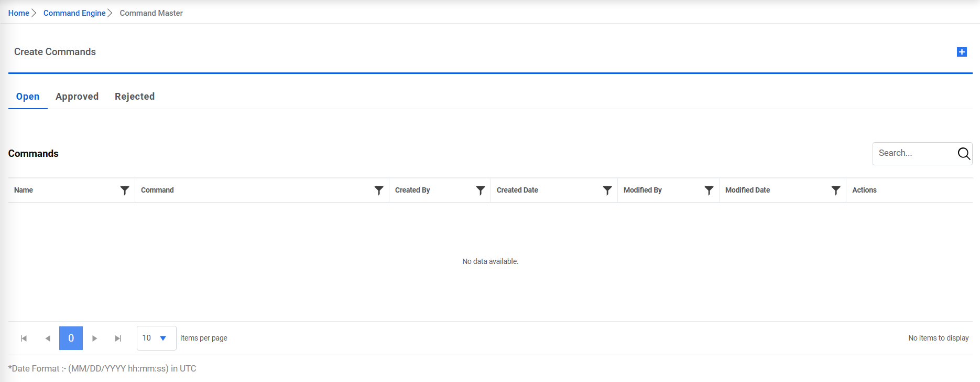Image resolution: width=980 pixels, height=382 pixels.
Task: Go to the first page
Action: point(24,338)
